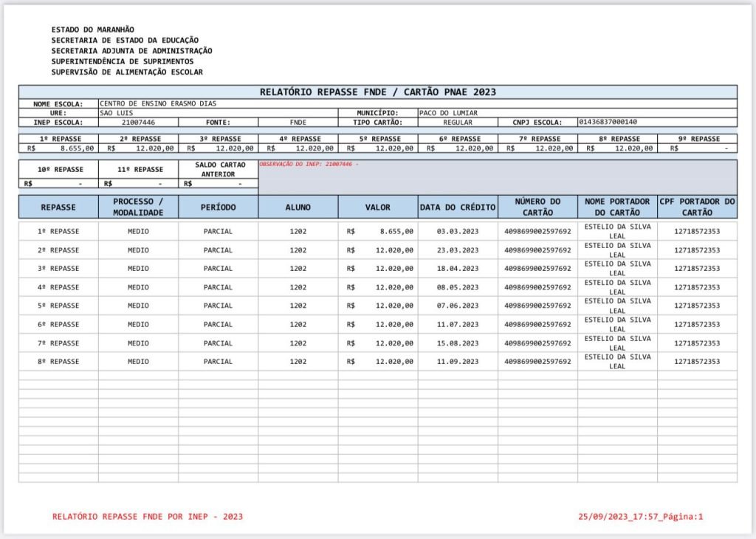This screenshot has height=539, width=756.
Task: Click the 9º REPASSE summary header
Action: coord(696,139)
